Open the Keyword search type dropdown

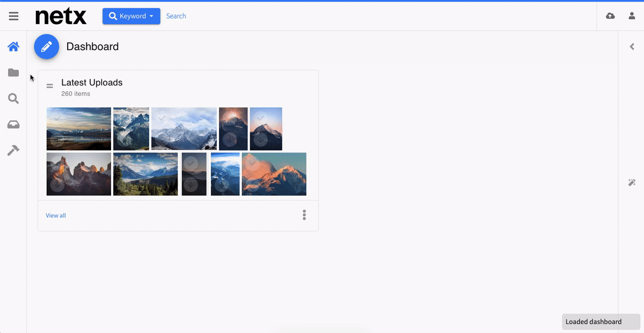coord(131,16)
